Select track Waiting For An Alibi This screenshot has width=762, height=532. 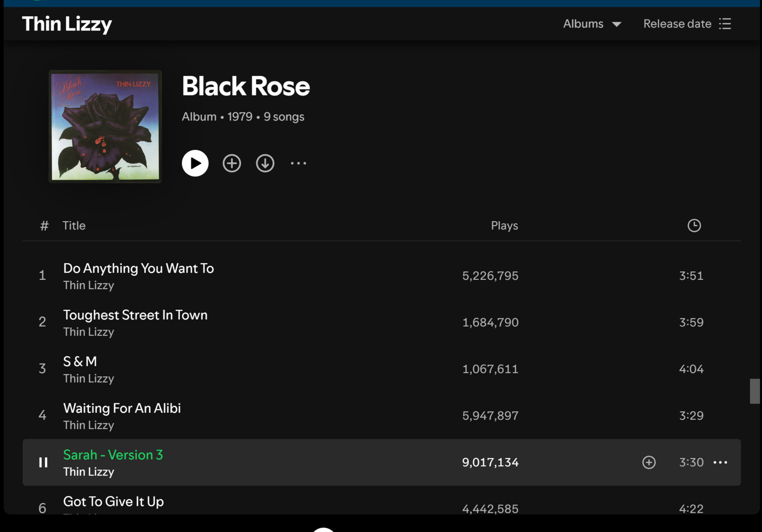[122, 408]
